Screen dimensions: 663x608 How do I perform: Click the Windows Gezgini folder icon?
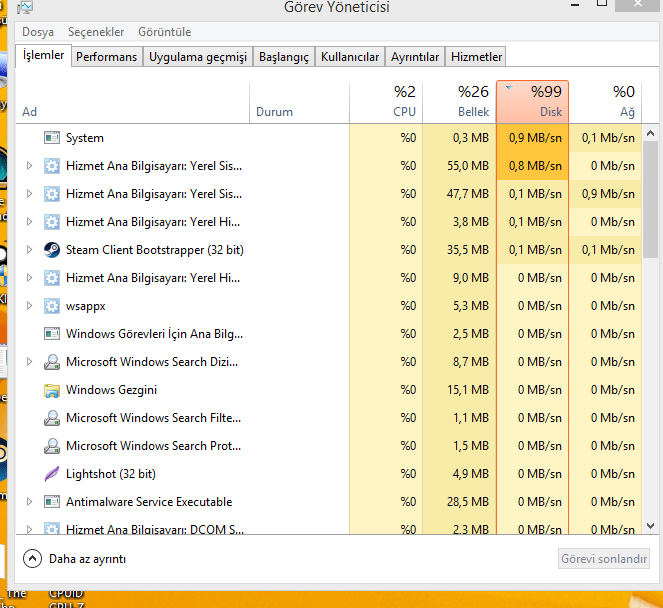point(52,390)
